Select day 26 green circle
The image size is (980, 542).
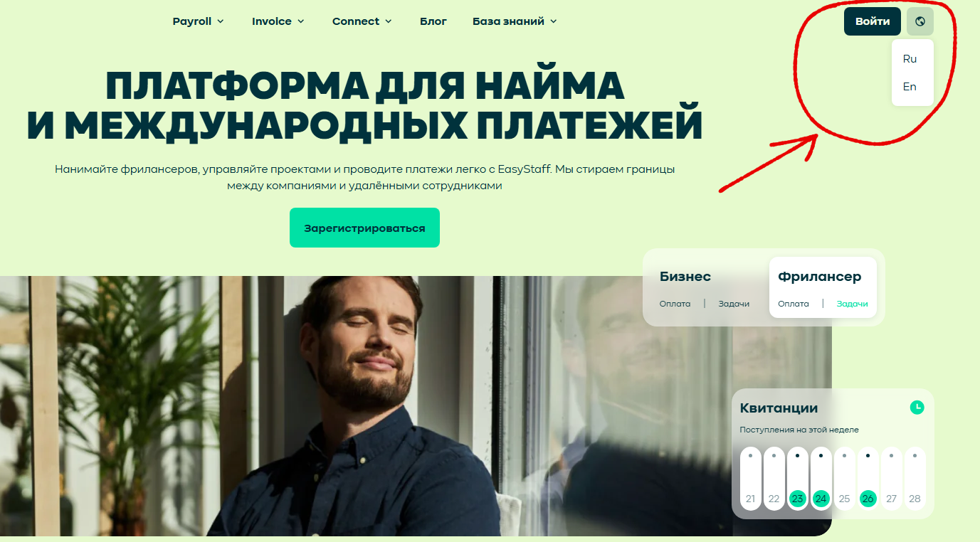pos(868,499)
